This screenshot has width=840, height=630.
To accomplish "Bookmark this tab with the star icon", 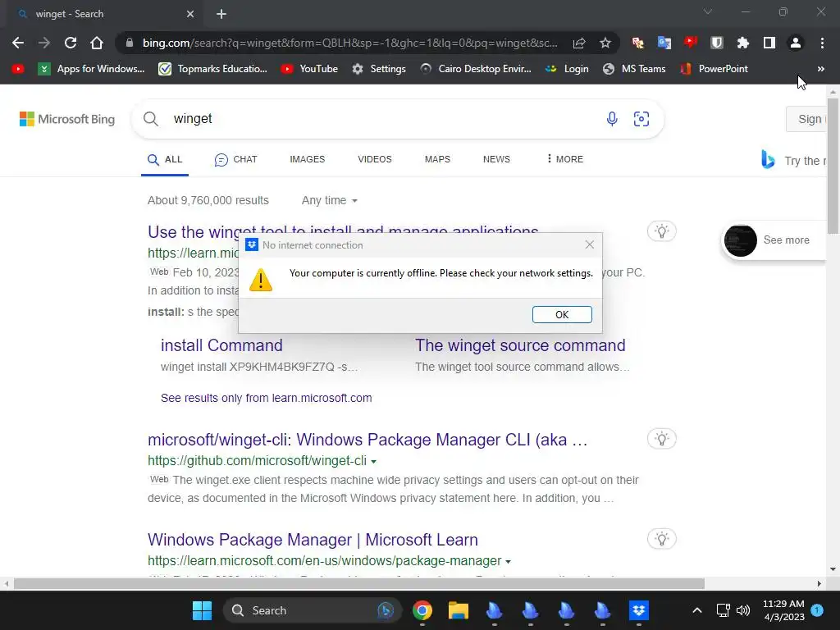I will 605,43.
